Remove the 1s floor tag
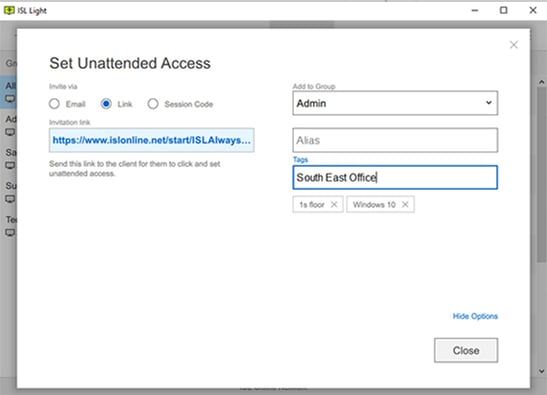Screen dimensions: 547x395 point(334,204)
